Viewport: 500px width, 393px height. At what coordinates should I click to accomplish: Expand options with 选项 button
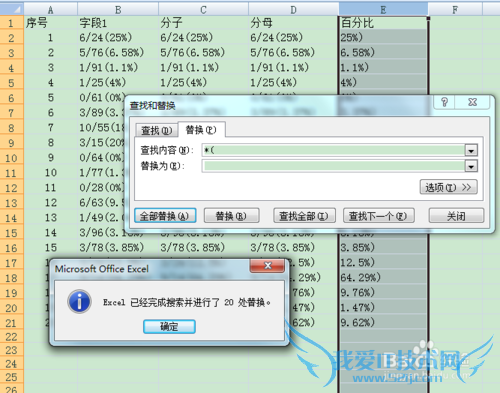(448, 187)
